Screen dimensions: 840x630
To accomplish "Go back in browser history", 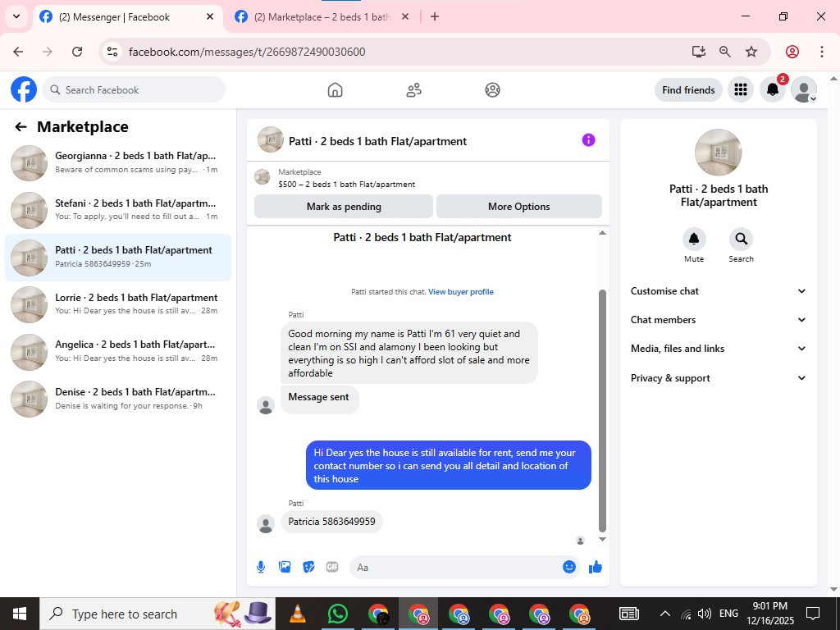I will click(18, 52).
